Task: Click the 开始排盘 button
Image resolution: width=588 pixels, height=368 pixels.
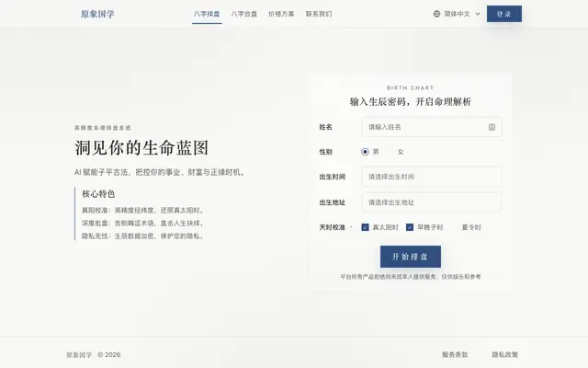Action: [411, 257]
